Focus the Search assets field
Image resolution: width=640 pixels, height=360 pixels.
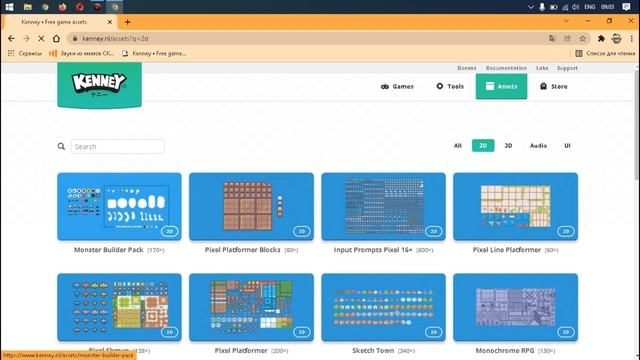118,146
